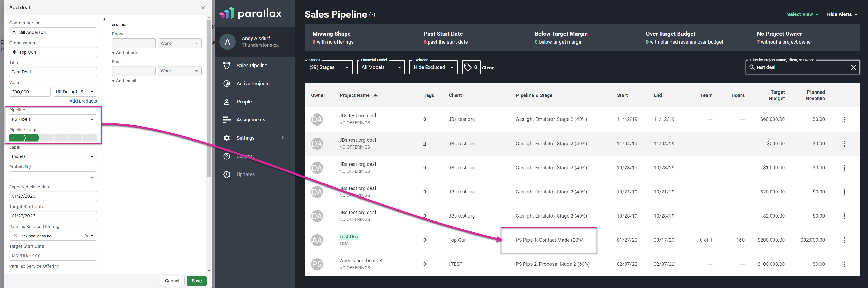Open the Stages filter dropdown
Viewport: 868px width, 288px height.
coord(329,67)
